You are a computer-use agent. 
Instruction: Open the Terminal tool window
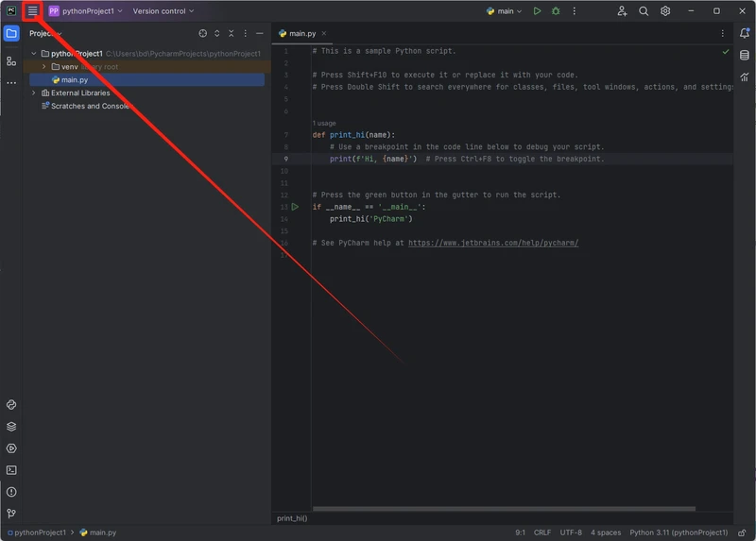(11, 470)
